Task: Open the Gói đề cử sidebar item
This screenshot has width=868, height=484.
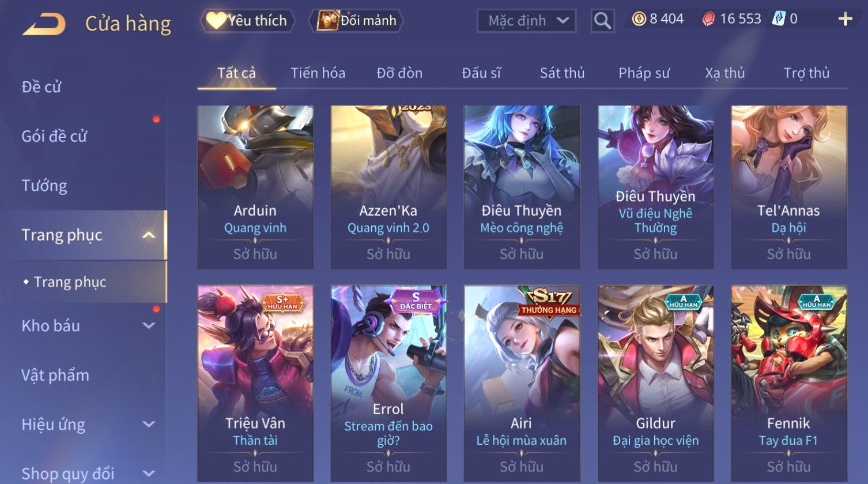Action: point(54,136)
